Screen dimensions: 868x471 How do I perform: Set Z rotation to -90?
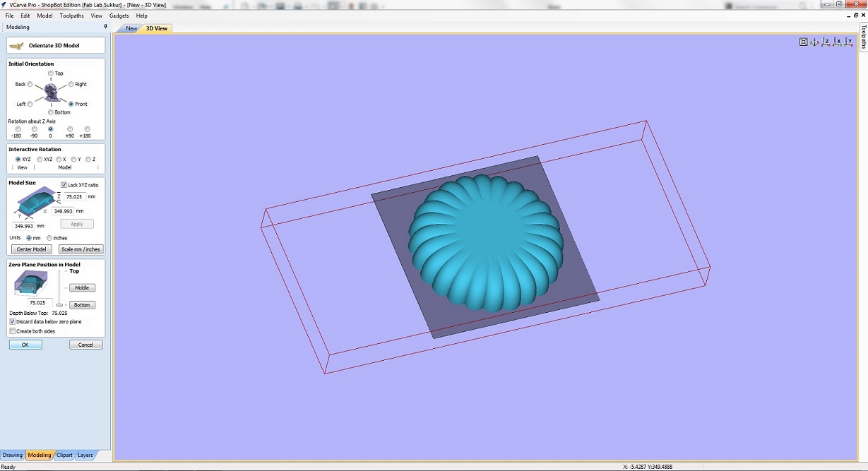click(34, 129)
